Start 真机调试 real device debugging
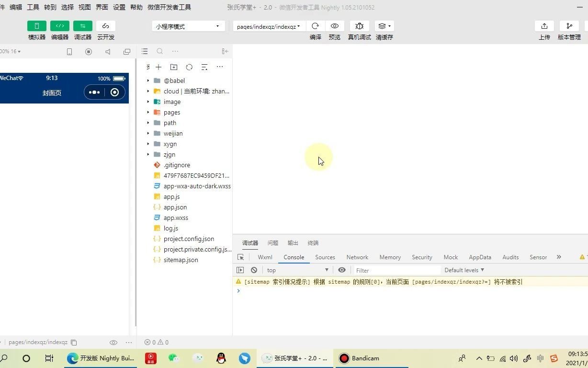This screenshot has height=368, width=588. tap(360, 26)
